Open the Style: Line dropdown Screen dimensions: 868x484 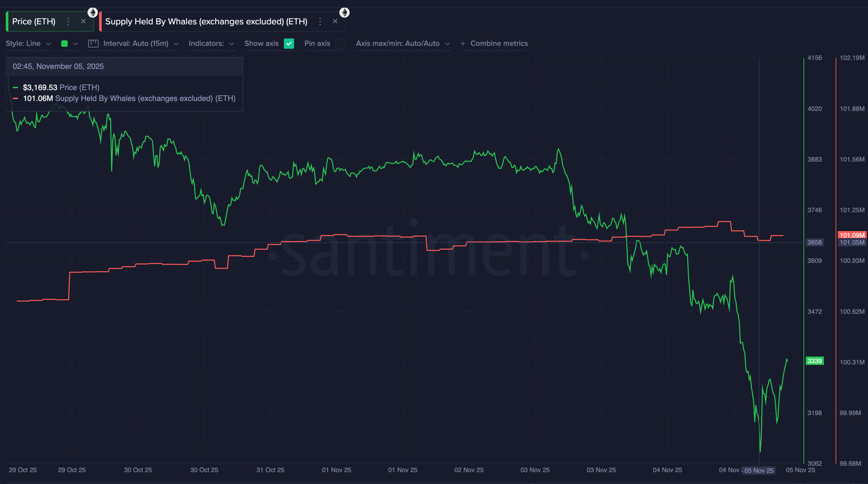(x=28, y=43)
